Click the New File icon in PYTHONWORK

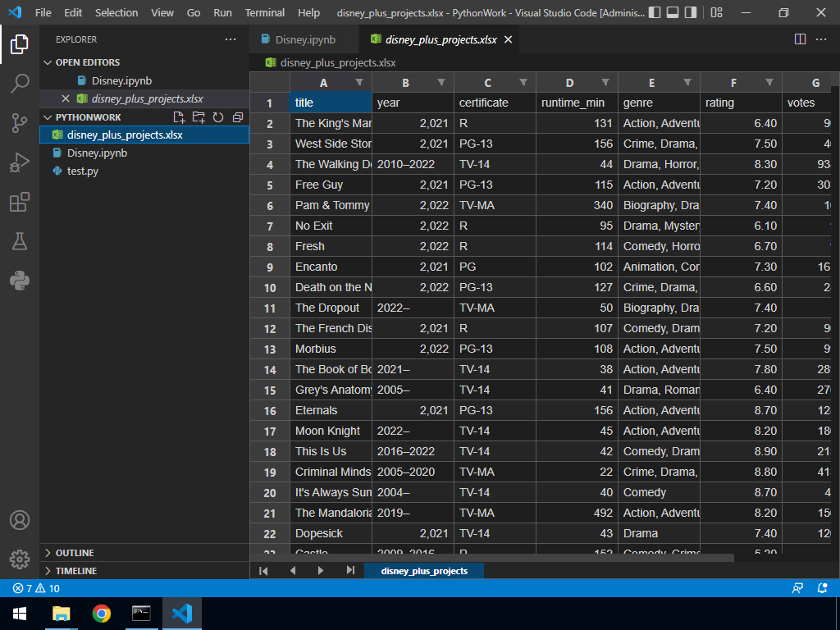click(x=179, y=117)
